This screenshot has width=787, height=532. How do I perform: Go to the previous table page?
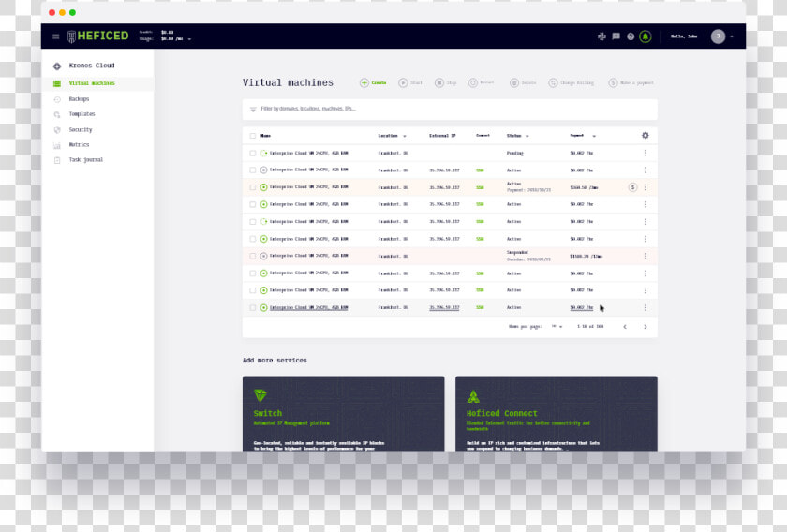[625, 327]
